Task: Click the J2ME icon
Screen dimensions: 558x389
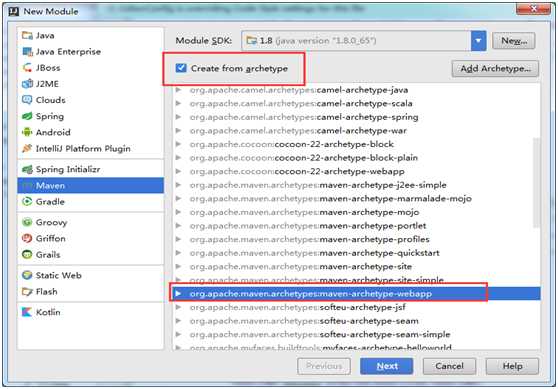Action: 27,84
